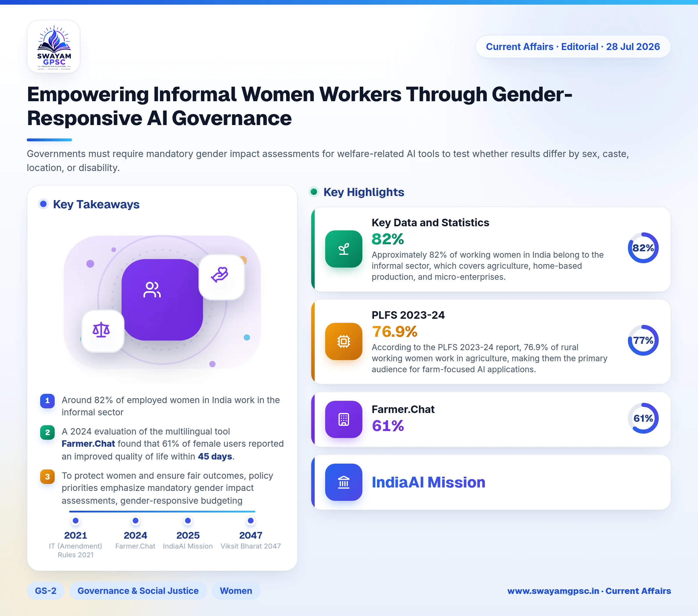
Task: Select the 2025 timeline marker
Action: [x=188, y=520]
